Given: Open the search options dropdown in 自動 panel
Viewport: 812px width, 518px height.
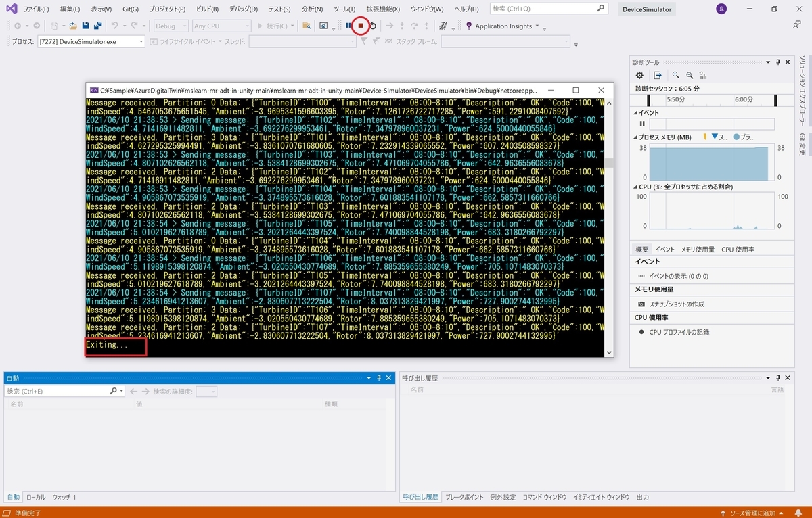Looking at the screenshot, I should click(122, 391).
